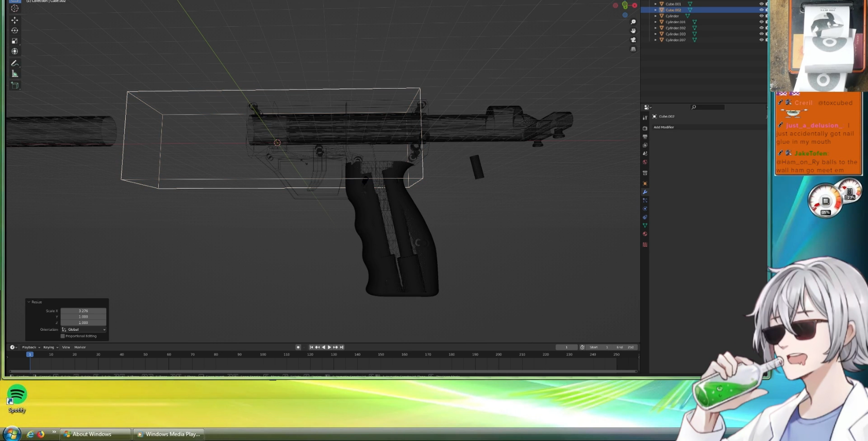
Task: Click the Scale Y value slider
Action: [84, 317]
